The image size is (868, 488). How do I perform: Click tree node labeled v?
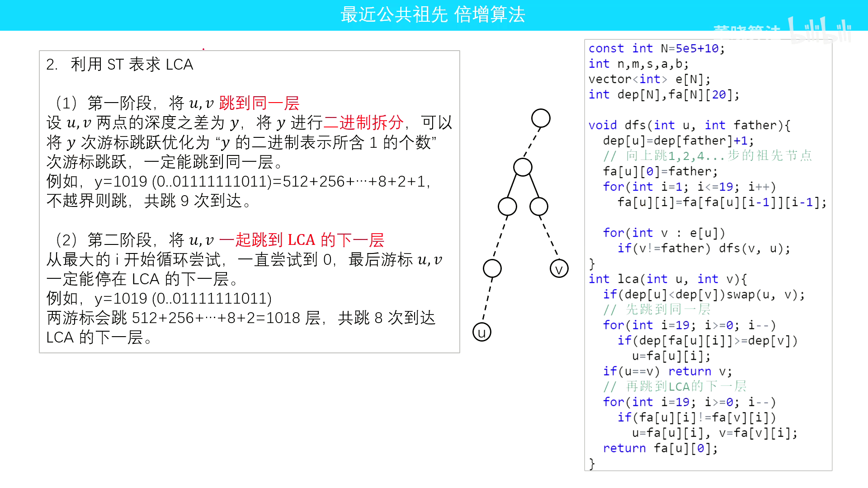click(559, 268)
